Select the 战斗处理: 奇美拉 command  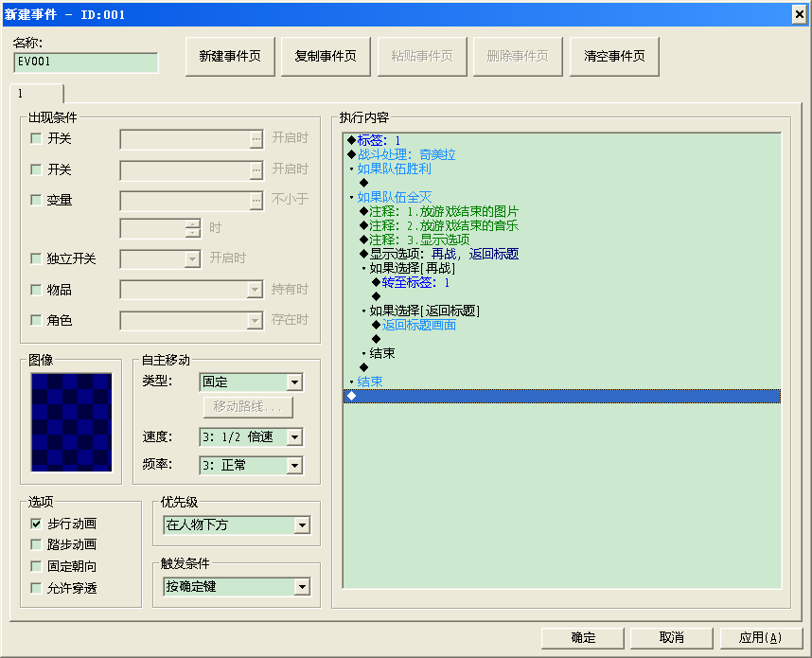(x=402, y=154)
